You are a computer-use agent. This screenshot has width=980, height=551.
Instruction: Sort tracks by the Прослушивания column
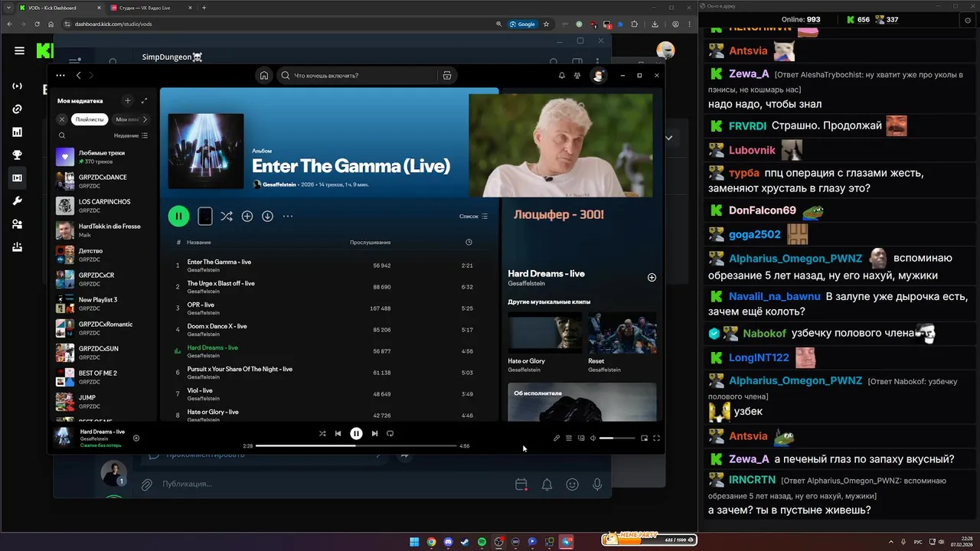click(370, 243)
